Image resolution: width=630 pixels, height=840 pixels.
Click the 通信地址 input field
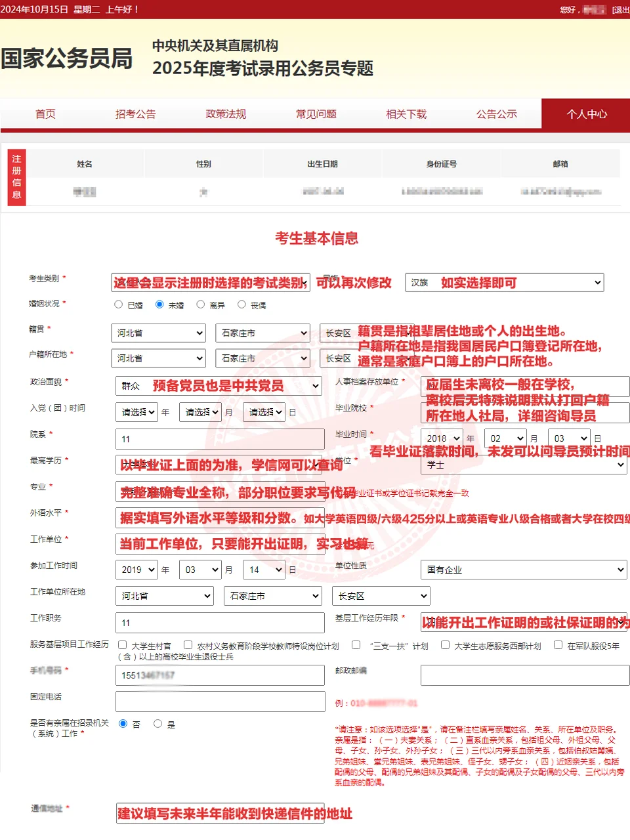(220, 813)
